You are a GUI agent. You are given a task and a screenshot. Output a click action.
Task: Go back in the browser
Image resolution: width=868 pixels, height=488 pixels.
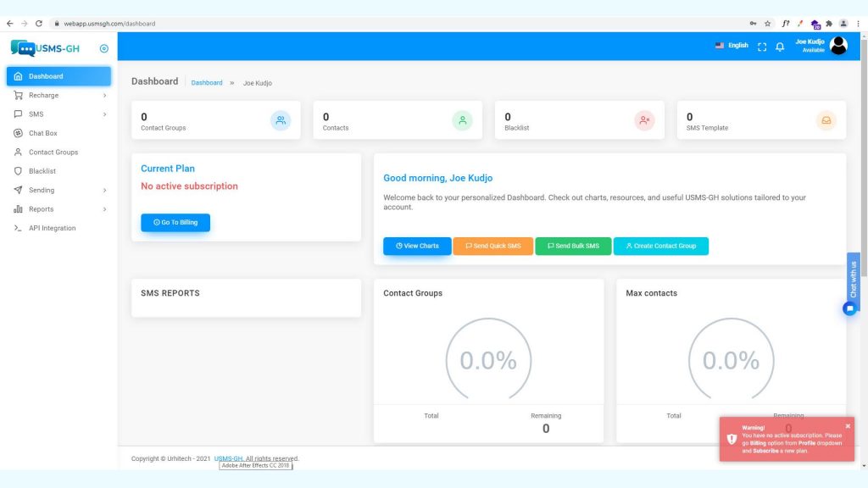pos(10,23)
